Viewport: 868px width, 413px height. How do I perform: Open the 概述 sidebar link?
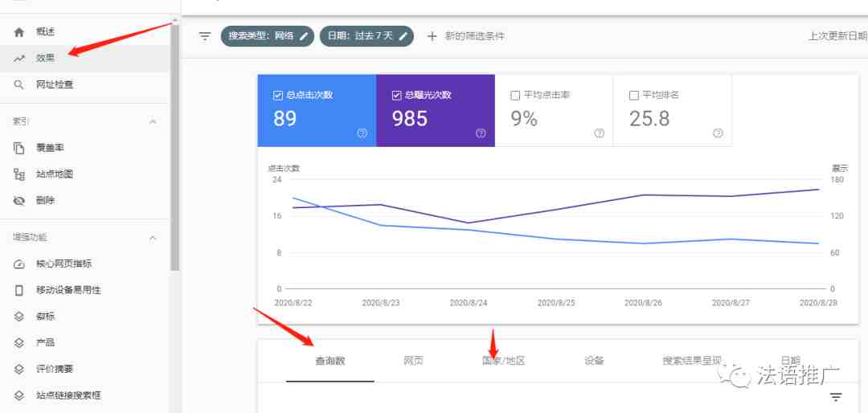45,32
